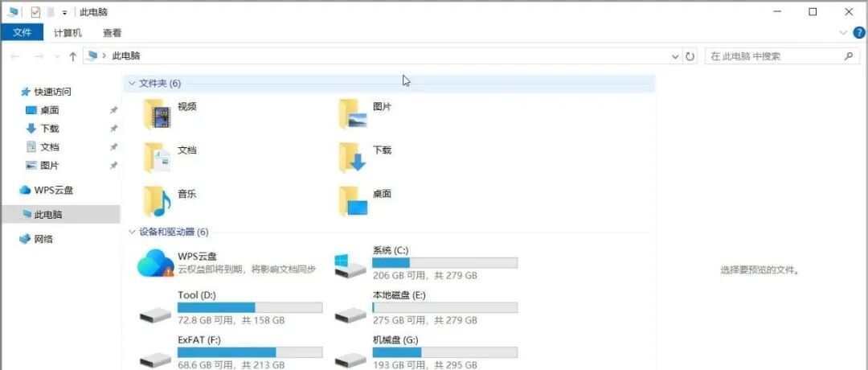Image resolution: width=868 pixels, height=370 pixels.
Task: Click the WPS云盘 cloud icon in sidebar
Action: click(25, 190)
